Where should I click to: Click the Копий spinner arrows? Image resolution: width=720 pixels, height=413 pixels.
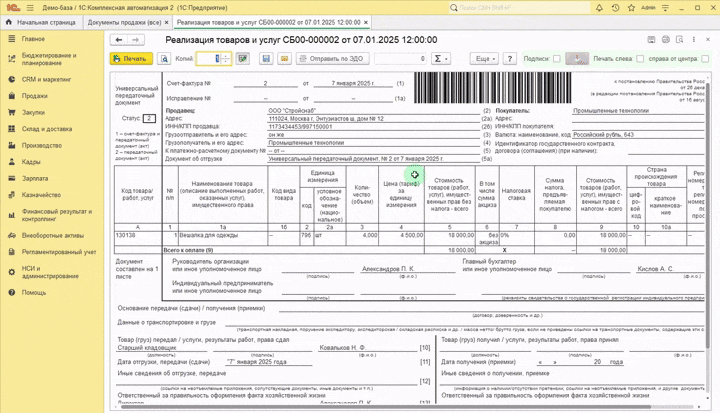226,59
